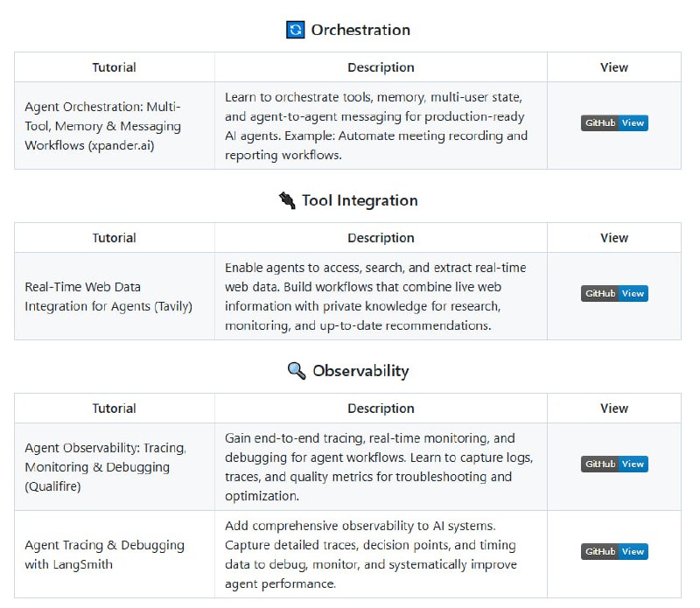Open GitHub View badge for LangSmith tutorial
700x608 pixels.
pos(614,552)
